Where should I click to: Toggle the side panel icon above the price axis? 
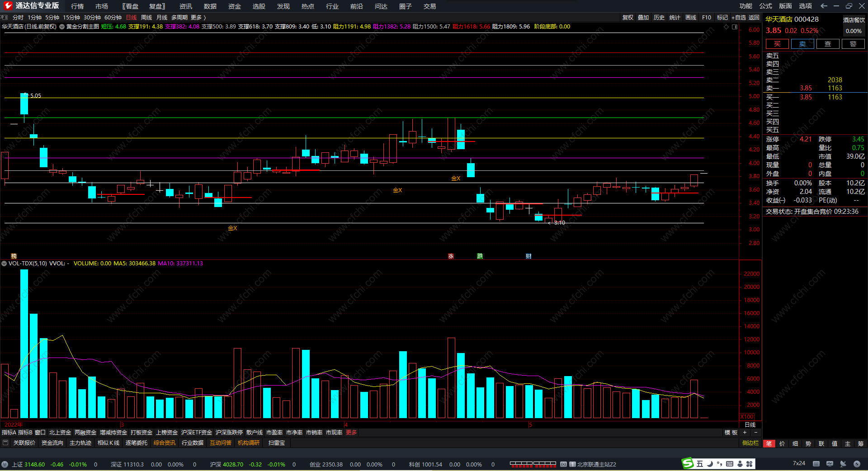tap(735, 27)
